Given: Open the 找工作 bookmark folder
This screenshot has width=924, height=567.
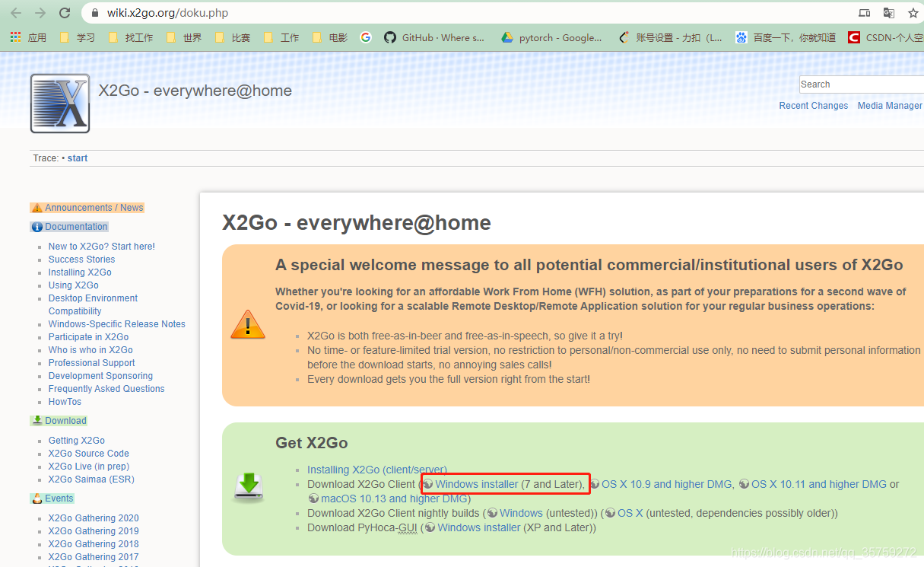Looking at the screenshot, I should click(131, 37).
